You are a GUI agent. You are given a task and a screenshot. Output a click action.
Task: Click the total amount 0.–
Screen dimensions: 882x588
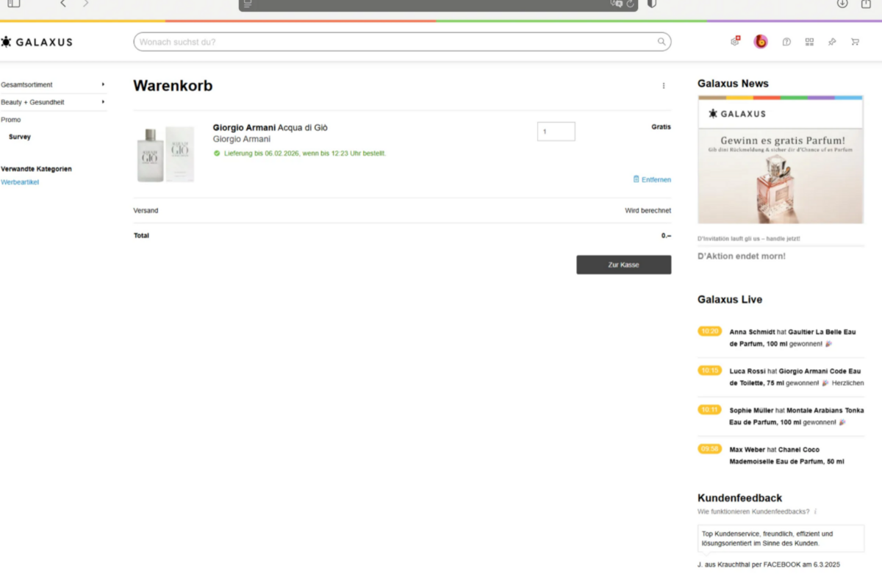pos(666,236)
